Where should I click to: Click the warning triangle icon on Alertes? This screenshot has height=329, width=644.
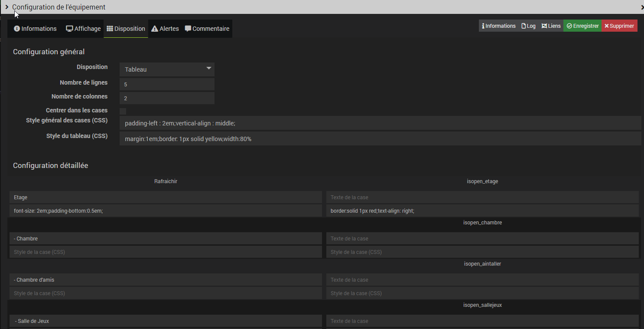[154, 29]
